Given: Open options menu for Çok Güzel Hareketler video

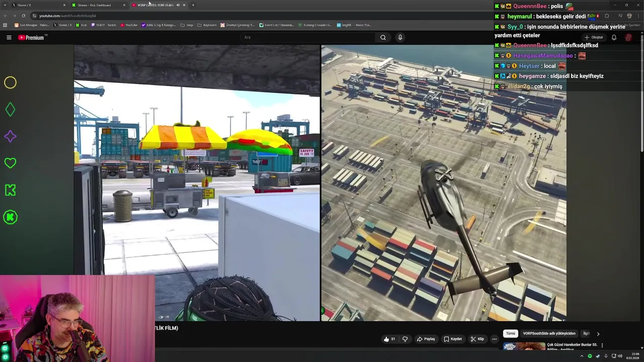Looking at the screenshot, I should [602, 345].
